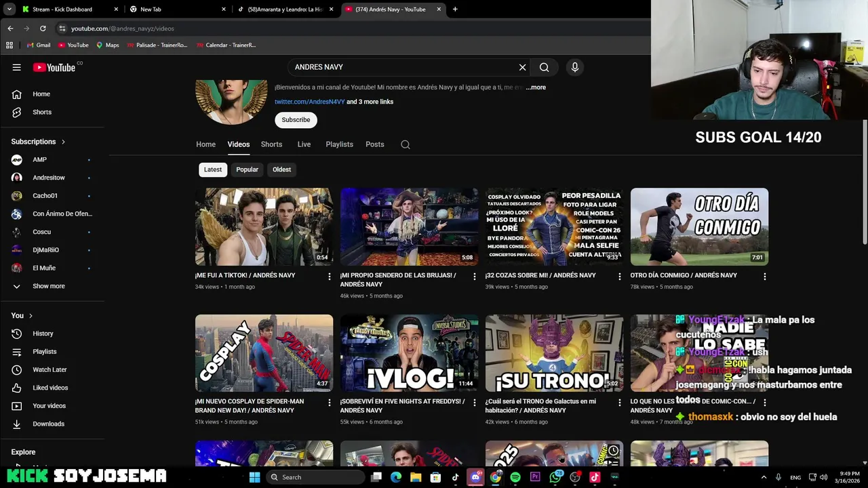This screenshot has height=488, width=868.
Task: Open the Palisade - TrainerRo bookmark
Action: pyautogui.click(x=157, y=45)
